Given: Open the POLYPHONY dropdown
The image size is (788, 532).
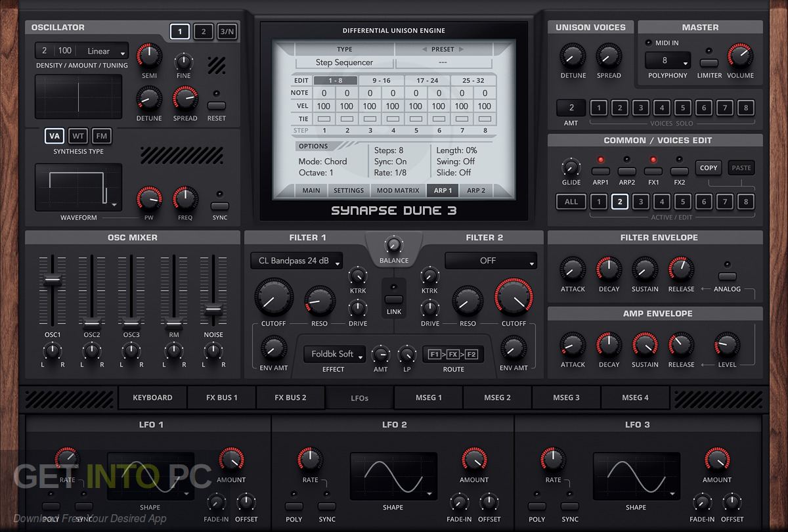Looking at the screenshot, I should [x=668, y=60].
